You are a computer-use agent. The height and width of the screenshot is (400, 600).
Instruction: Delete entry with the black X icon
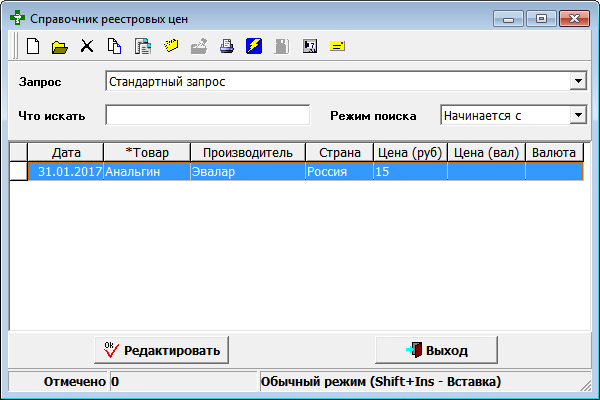(x=87, y=46)
